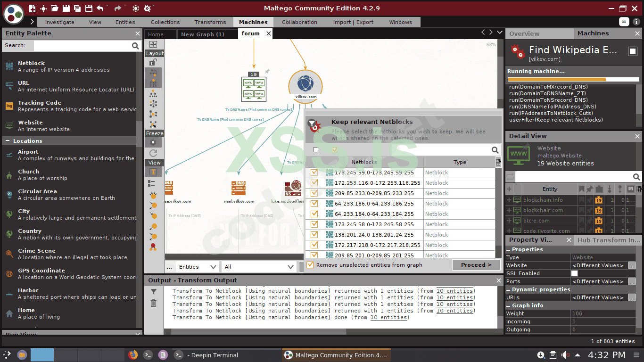The height and width of the screenshot is (362, 644).
Task: Select the circular layout icon
Action: click(153, 104)
